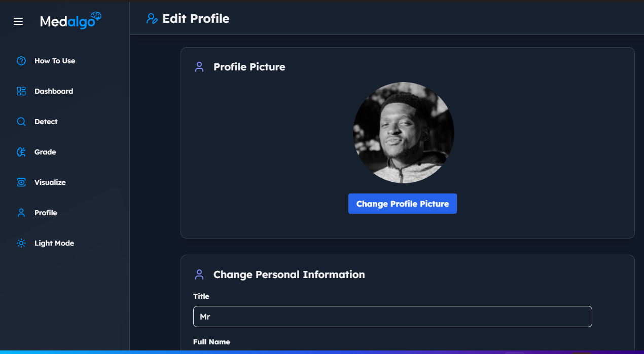Open the sidebar hamburger menu
Viewport: 644px width, 354px height.
(18, 21)
